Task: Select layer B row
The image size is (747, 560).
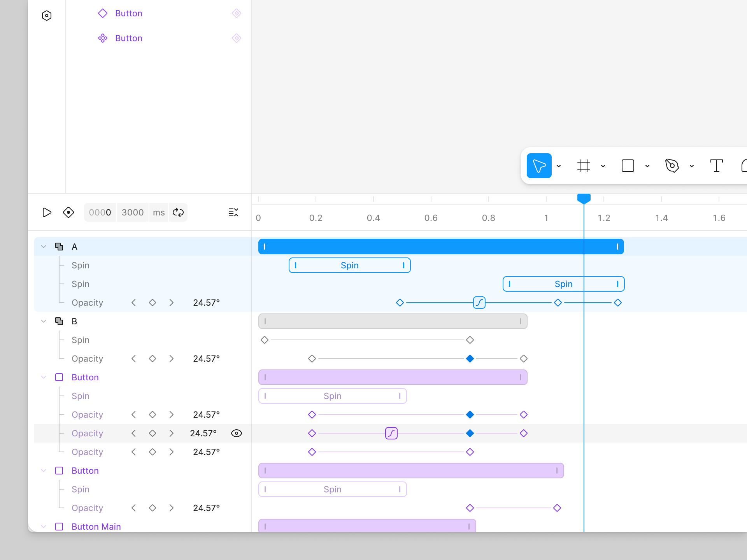Action: click(x=143, y=321)
